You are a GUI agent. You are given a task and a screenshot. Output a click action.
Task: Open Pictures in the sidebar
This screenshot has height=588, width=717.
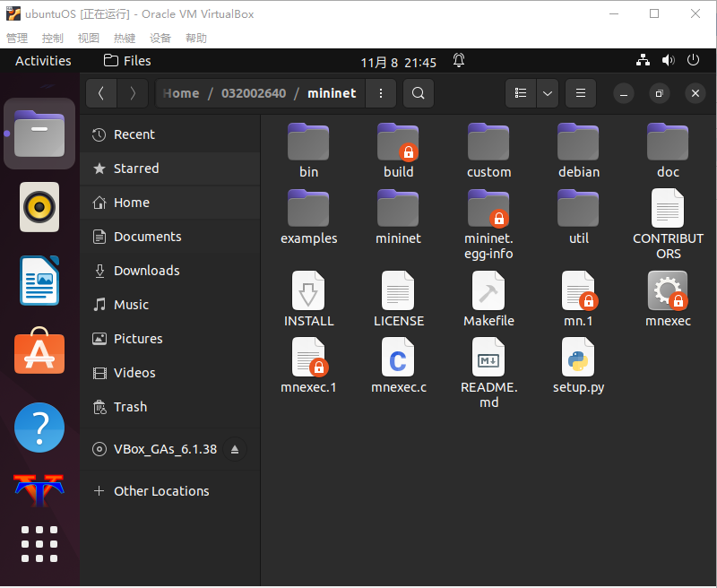170,339
